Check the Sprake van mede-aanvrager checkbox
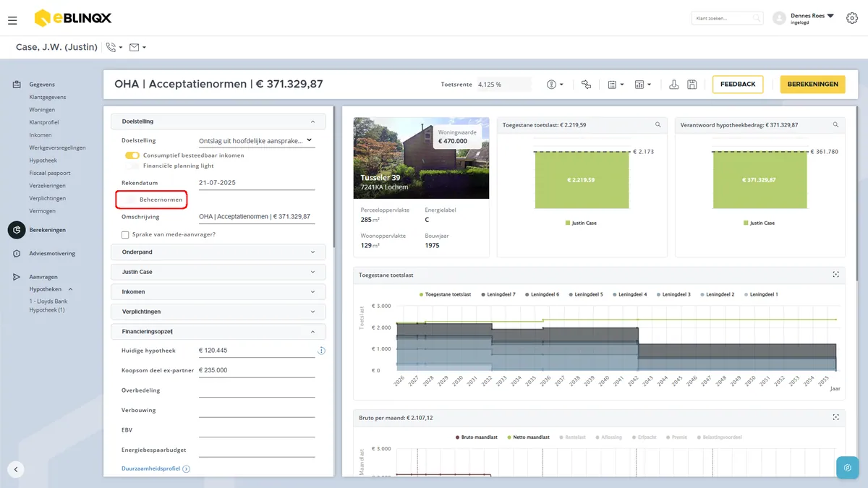This screenshot has width=868, height=488. click(125, 235)
